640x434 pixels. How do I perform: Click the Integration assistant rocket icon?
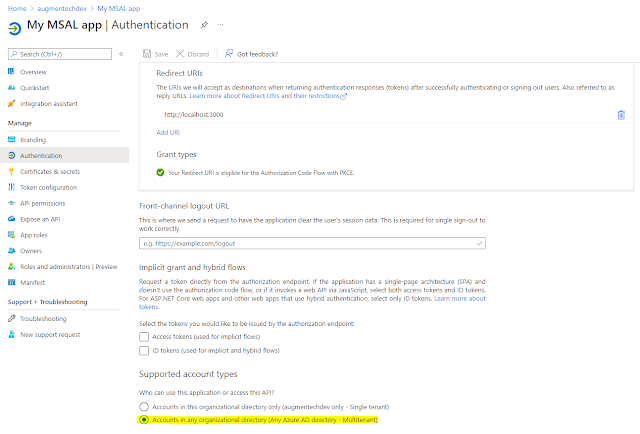point(11,103)
